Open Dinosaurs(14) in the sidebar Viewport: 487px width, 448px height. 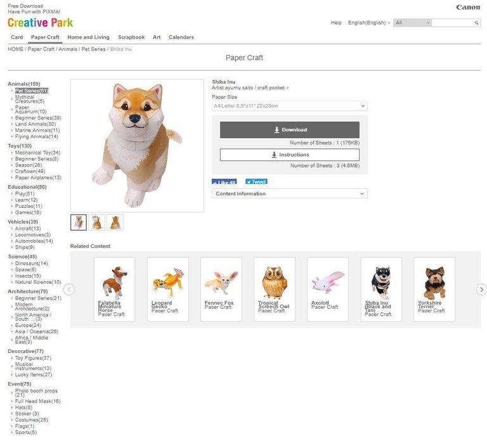(x=31, y=263)
